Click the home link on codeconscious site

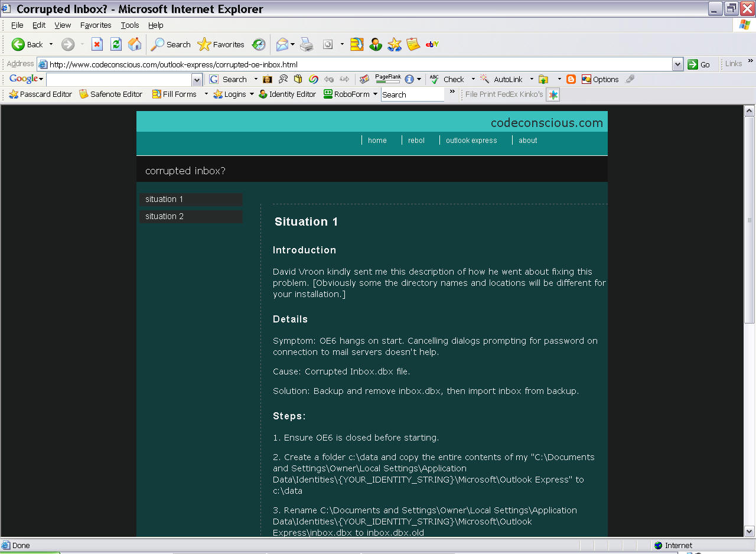point(377,141)
